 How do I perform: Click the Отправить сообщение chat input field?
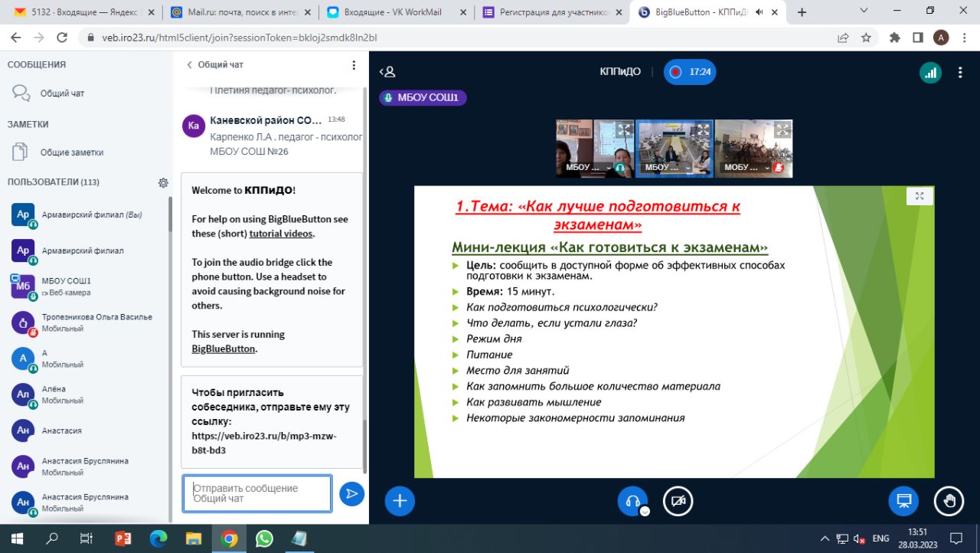(x=257, y=493)
